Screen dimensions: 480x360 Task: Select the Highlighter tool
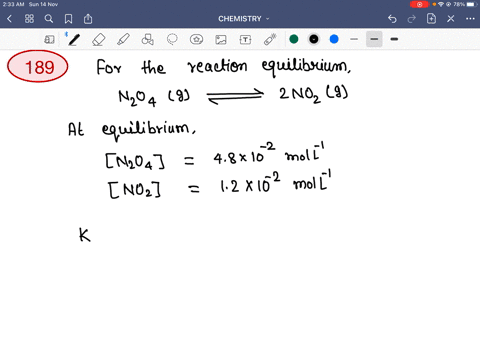point(123,40)
